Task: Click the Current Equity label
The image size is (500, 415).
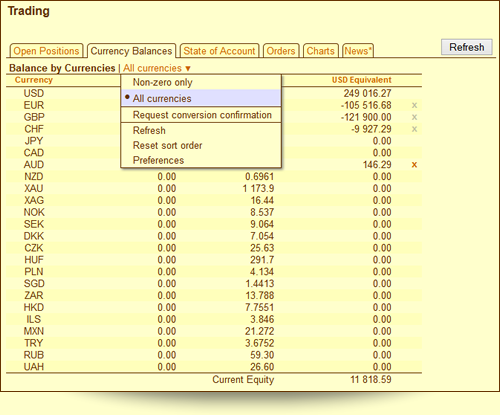Action: pos(243,380)
